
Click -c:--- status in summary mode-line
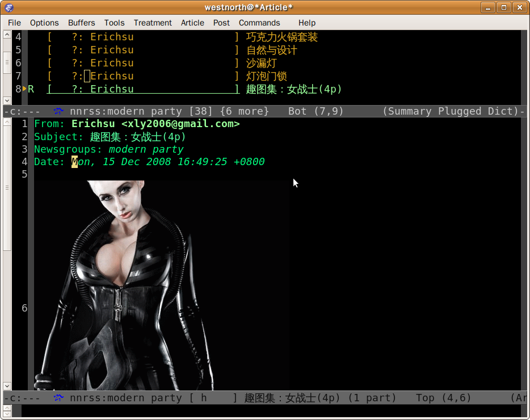(x=22, y=111)
